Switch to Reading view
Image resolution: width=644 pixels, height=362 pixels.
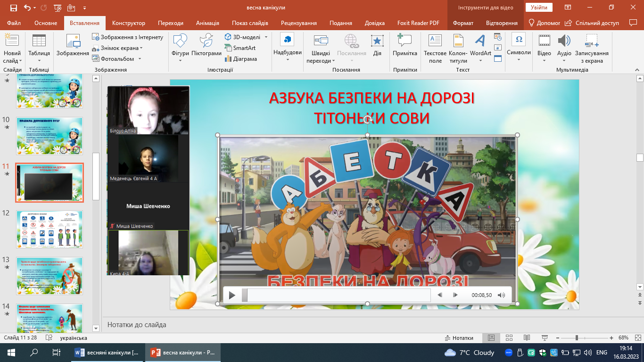(x=527, y=338)
